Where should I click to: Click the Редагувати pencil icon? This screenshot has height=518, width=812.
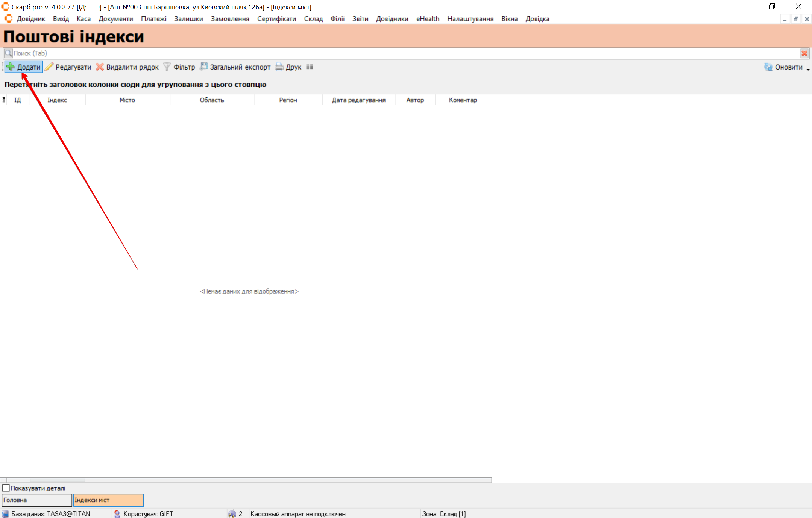tap(49, 67)
